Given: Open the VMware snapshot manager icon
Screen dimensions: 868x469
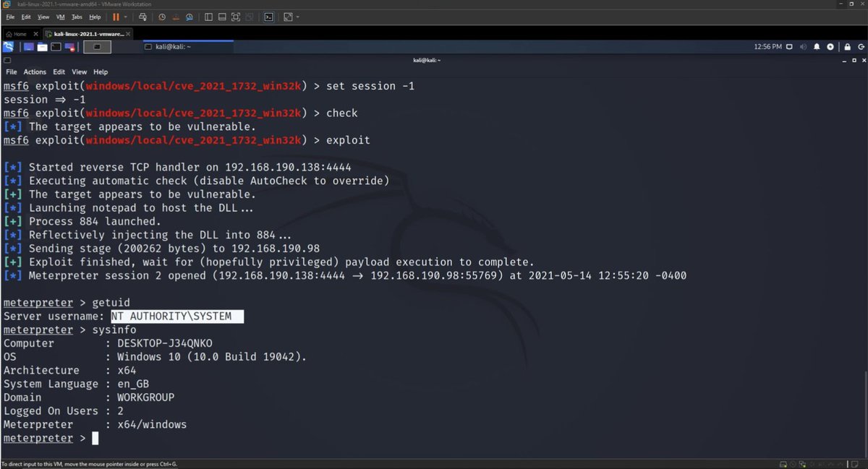Looking at the screenshot, I should (x=190, y=17).
